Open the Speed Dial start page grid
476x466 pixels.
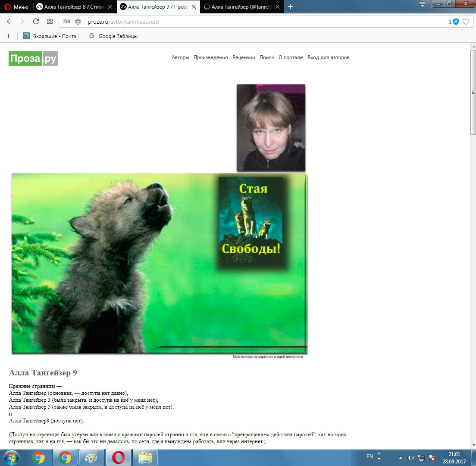tap(50, 22)
